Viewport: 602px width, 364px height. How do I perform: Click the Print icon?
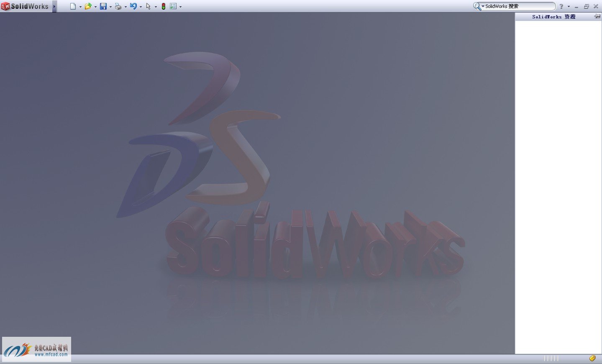(119, 6)
